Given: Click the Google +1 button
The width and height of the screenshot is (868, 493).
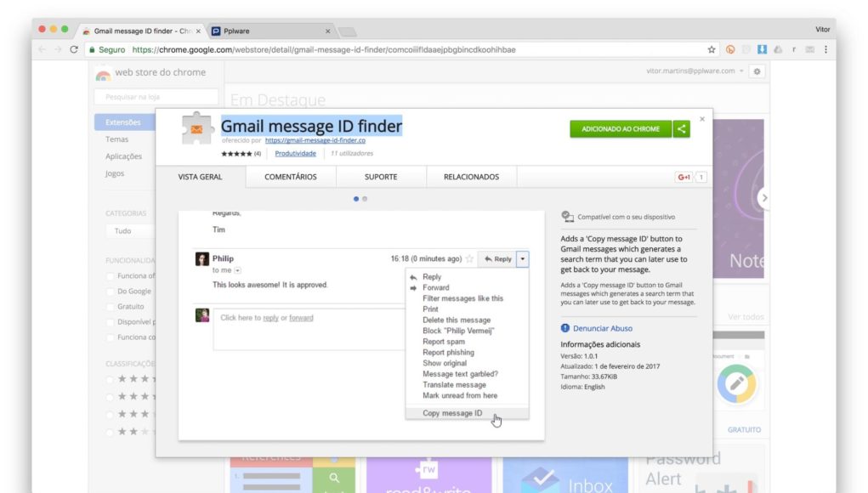Looking at the screenshot, I should click(x=684, y=177).
